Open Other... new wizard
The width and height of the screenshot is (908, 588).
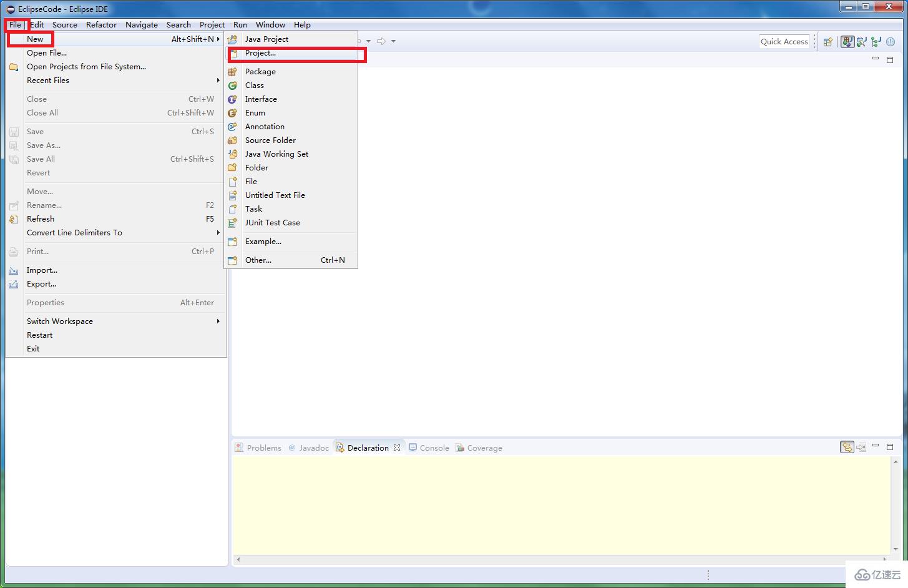(291, 260)
